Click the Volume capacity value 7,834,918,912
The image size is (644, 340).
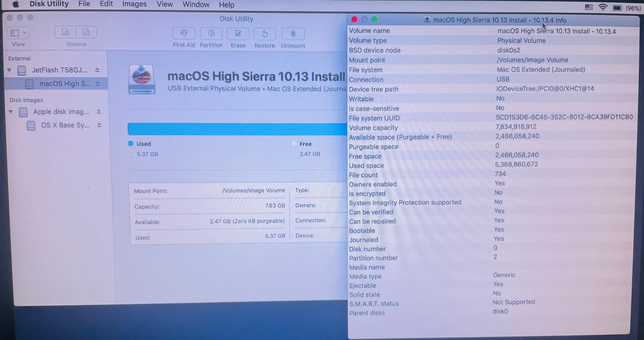click(516, 127)
